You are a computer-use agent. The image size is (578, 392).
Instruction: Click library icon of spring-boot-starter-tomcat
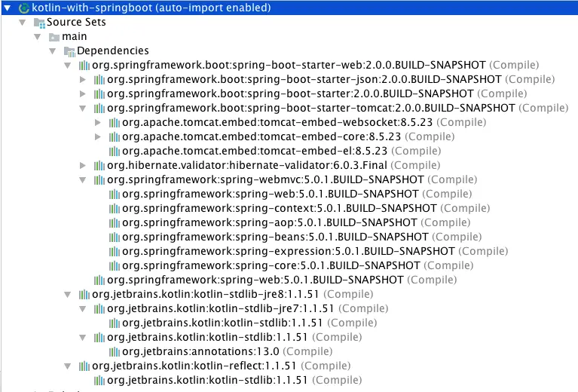click(99, 109)
